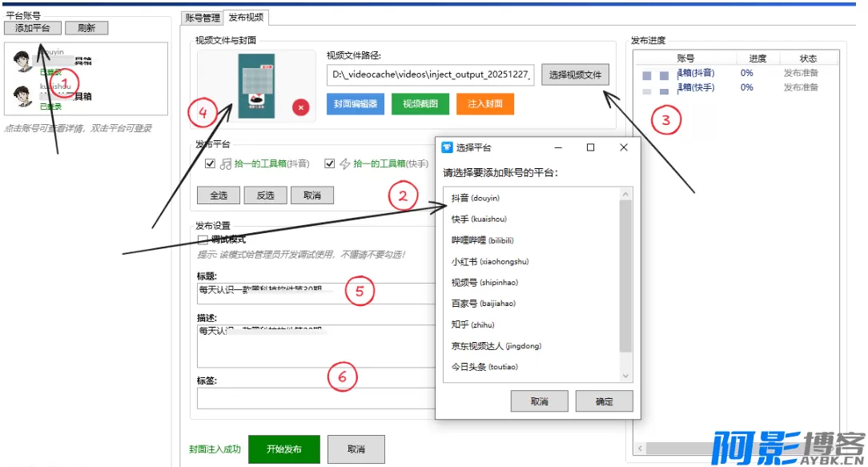Click the Douyin music note icon
This screenshot has height=467, width=868.
pyautogui.click(x=226, y=163)
